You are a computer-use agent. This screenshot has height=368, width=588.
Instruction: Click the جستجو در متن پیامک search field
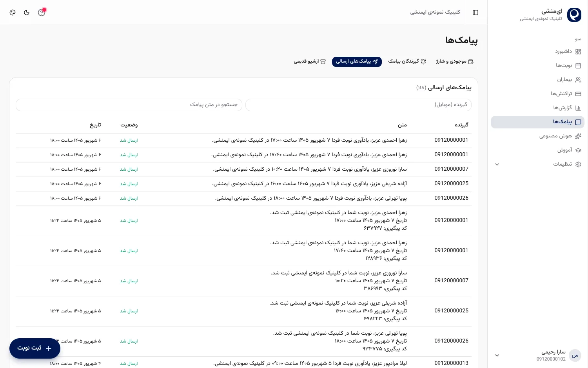[129, 105]
